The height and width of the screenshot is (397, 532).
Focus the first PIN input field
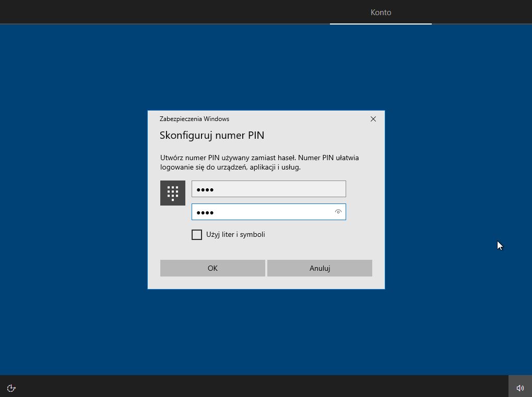(269, 189)
